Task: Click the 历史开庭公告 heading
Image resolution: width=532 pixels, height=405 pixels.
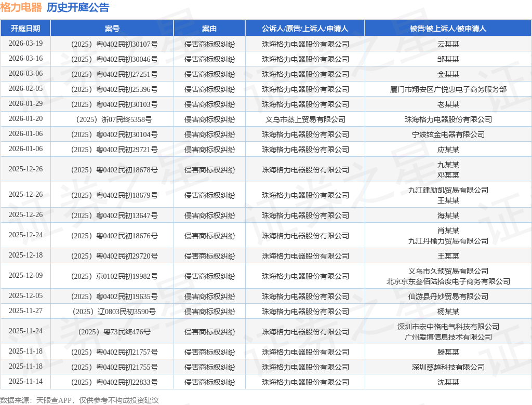Action: click(x=78, y=7)
